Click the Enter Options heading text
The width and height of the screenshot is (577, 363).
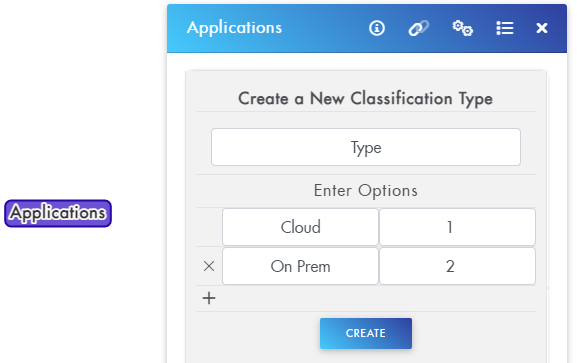(x=366, y=191)
